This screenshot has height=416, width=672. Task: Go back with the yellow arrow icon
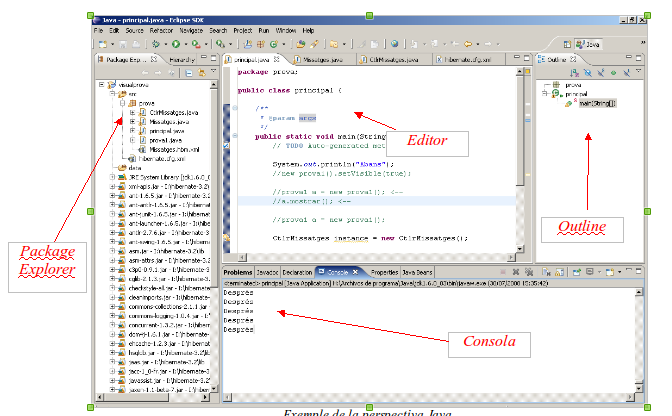coord(468,44)
